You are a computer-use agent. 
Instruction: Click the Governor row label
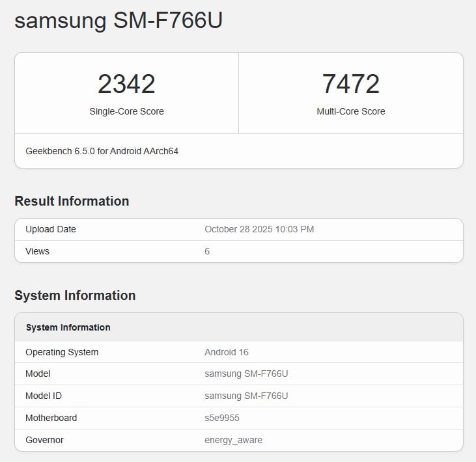click(x=44, y=440)
